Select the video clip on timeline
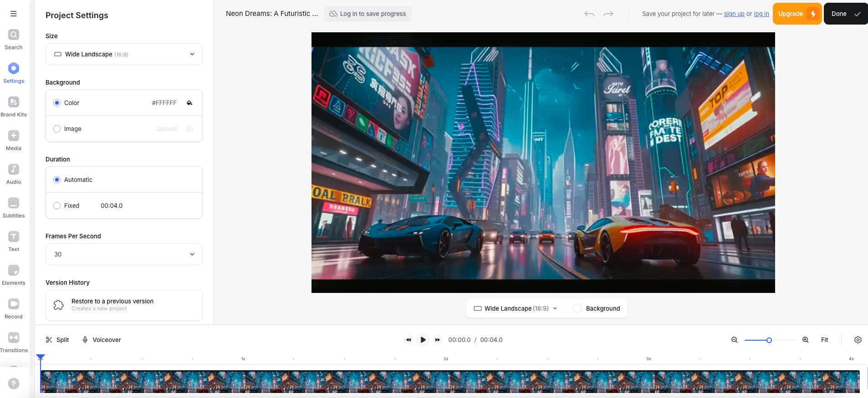The width and height of the screenshot is (868, 398). [450, 382]
